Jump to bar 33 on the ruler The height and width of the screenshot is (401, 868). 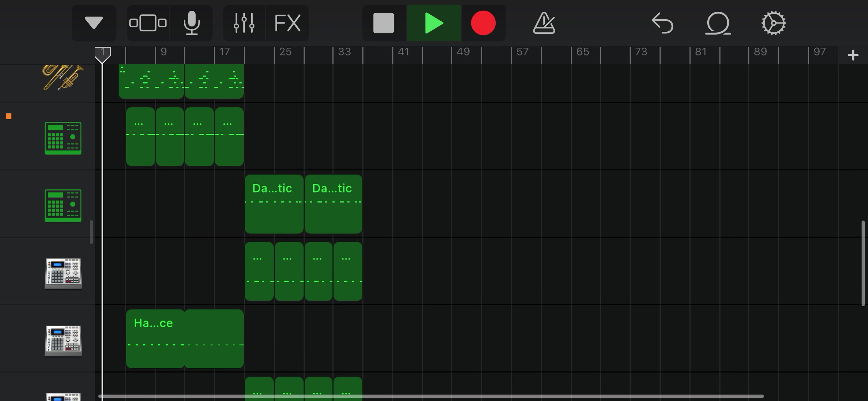345,52
